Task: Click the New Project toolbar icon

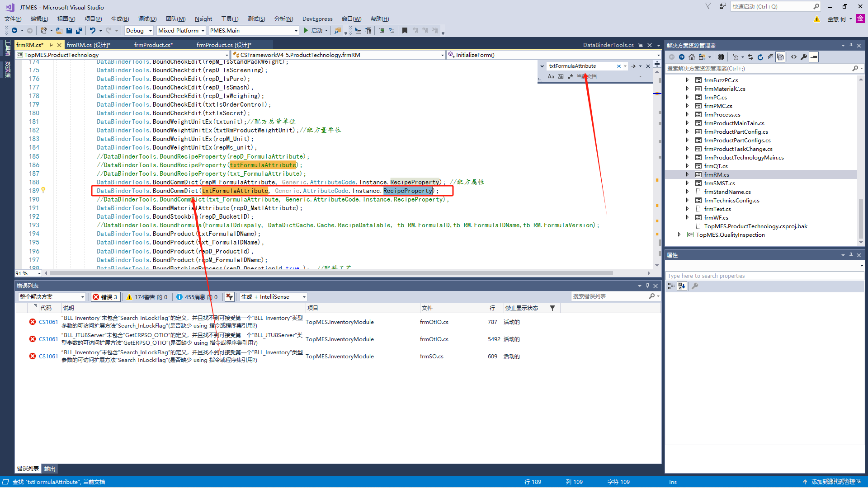Action: tap(43, 31)
